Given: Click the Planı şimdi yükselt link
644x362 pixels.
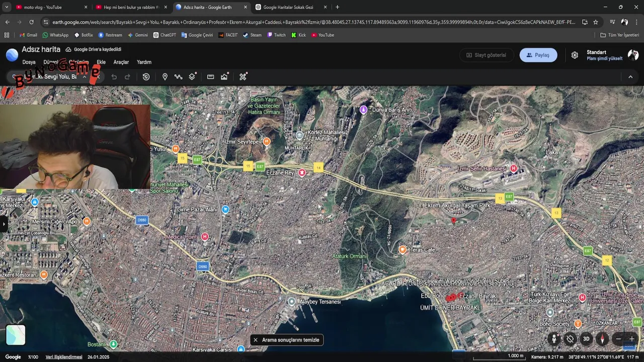Looking at the screenshot, I should tap(604, 59).
